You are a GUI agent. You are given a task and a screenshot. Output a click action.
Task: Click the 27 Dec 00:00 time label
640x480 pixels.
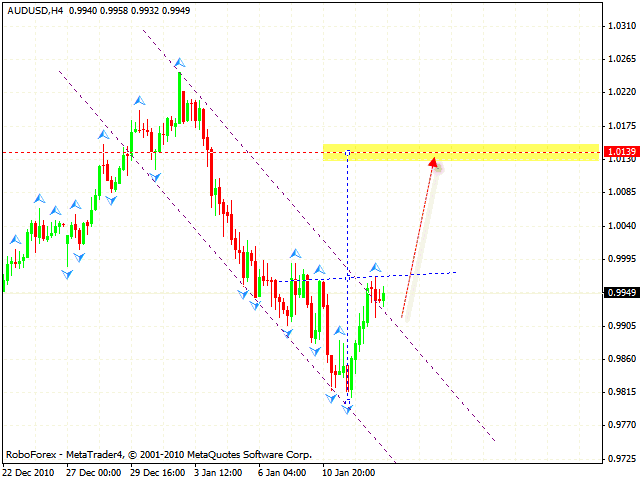pos(94,473)
